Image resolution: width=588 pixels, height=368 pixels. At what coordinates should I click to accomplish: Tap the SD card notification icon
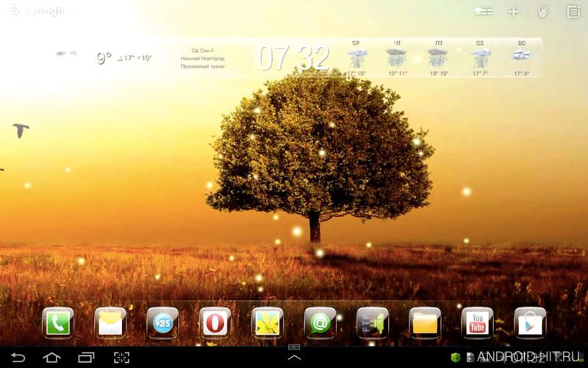click(x=470, y=357)
